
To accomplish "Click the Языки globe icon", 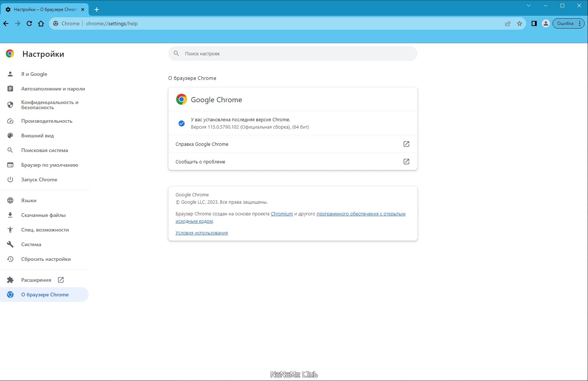I will pyautogui.click(x=10, y=200).
